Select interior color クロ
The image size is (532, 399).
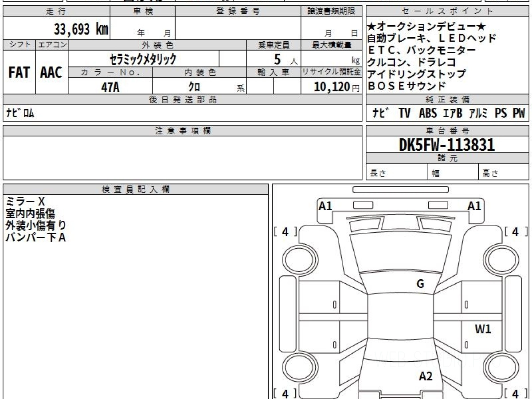click(194, 87)
